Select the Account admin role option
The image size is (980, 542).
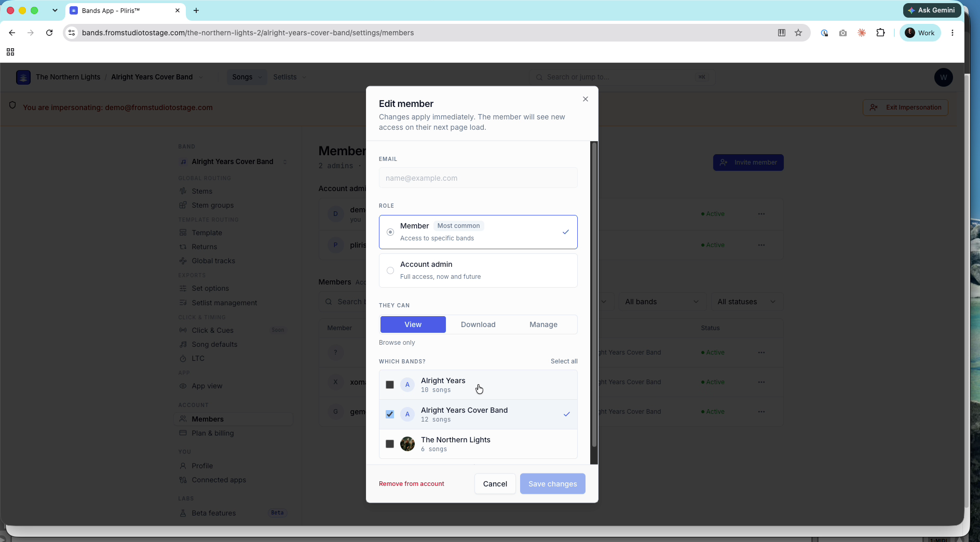coord(478,270)
